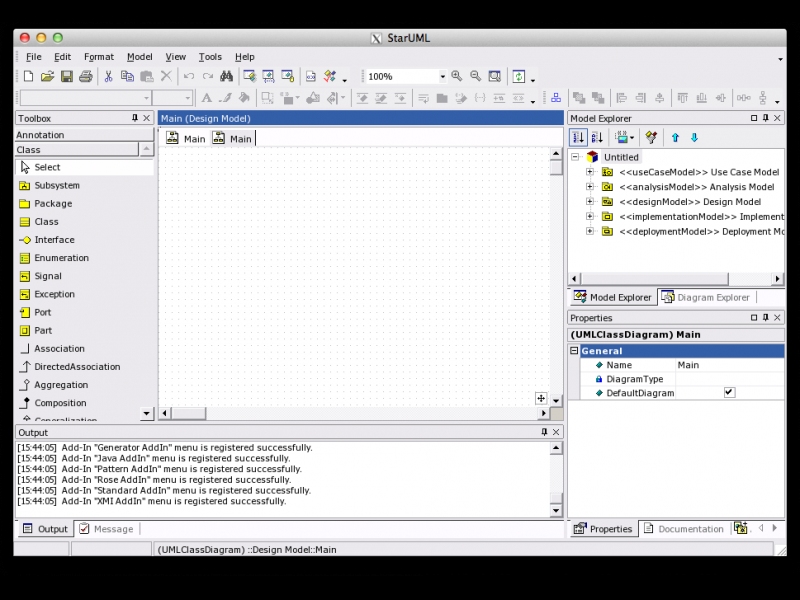Switch to the Message tab
Viewport: 800px width, 600px height.
point(107,529)
